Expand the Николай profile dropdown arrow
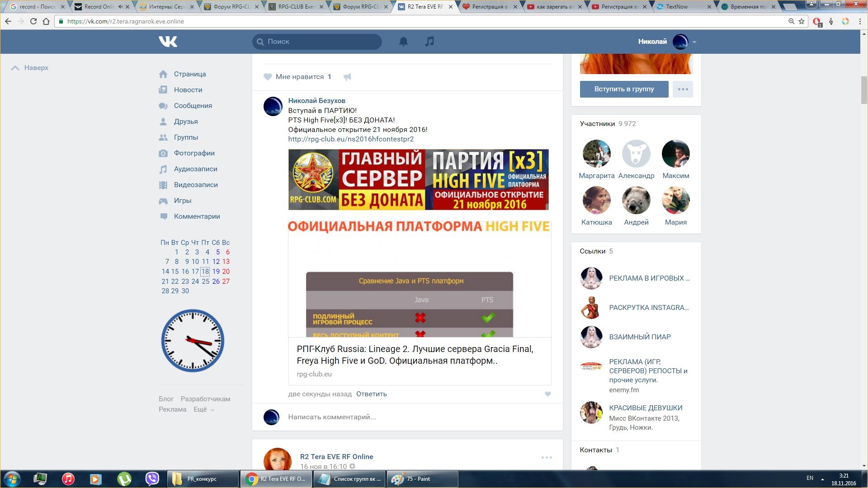The width and height of the screenshot is (868, 488). (694, 42)
